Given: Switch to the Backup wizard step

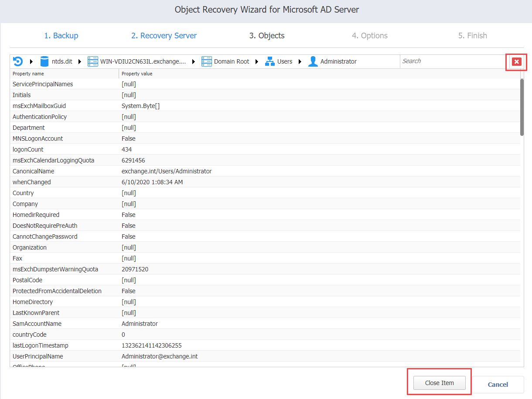Looking at the screenshot, I should 61,35.
